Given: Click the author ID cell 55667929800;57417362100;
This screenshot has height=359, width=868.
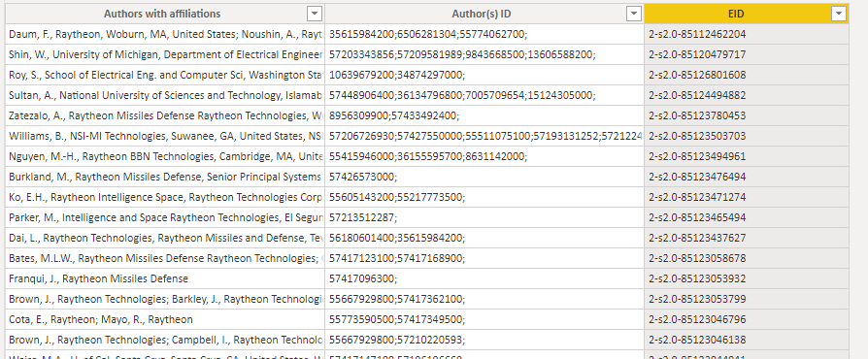Looking at the screenshot, I should [484, 299].
